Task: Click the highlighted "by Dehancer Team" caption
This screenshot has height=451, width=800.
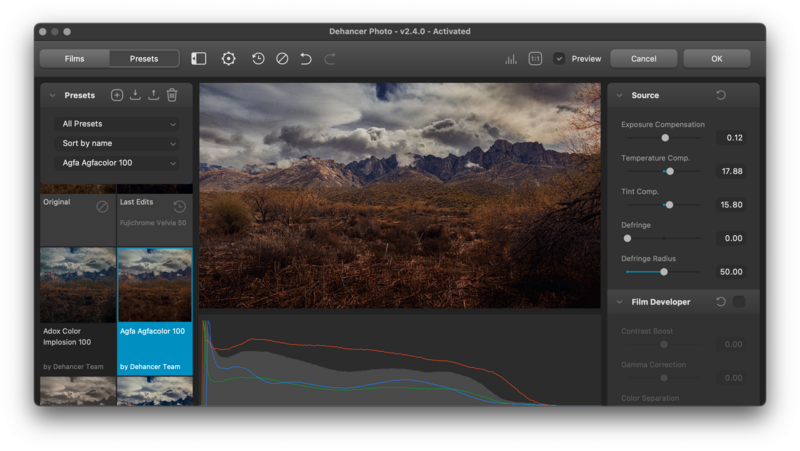Action: click(150, 366)
